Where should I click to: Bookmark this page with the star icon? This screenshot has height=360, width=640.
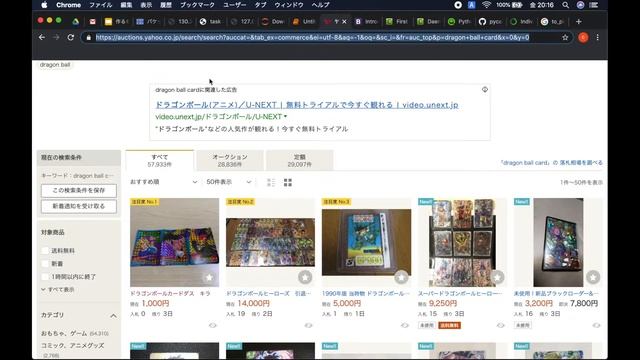[x=565, y=37]
